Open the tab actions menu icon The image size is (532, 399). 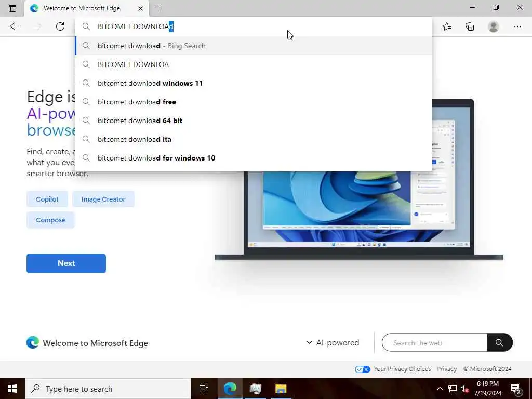click(12, 8)
